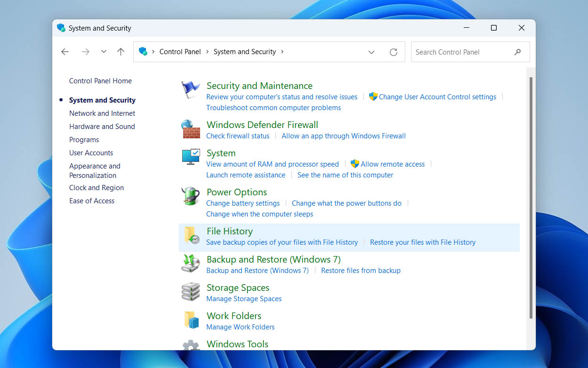588x368 pixels.
Task: Click the shield icon beside Allow remote access
Action: [355, 164]
